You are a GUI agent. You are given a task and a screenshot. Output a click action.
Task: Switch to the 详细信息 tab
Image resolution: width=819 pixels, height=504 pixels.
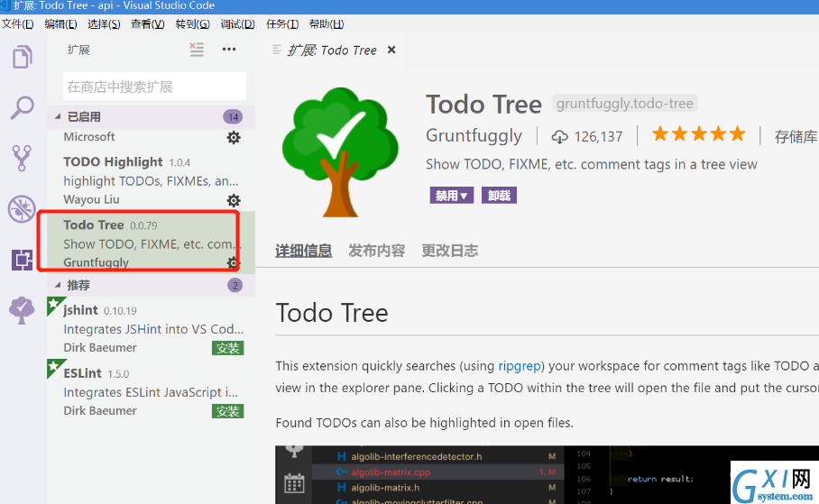tap(303, 251)
